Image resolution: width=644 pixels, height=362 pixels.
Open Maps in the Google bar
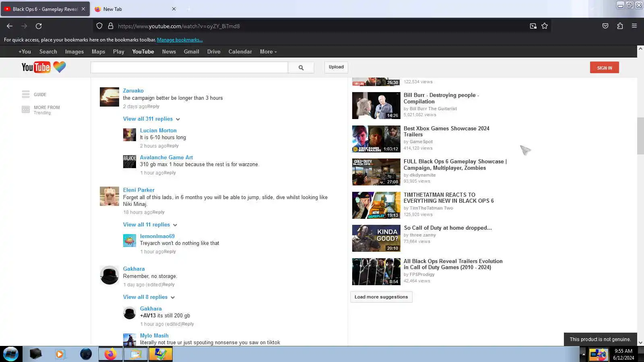98,51
